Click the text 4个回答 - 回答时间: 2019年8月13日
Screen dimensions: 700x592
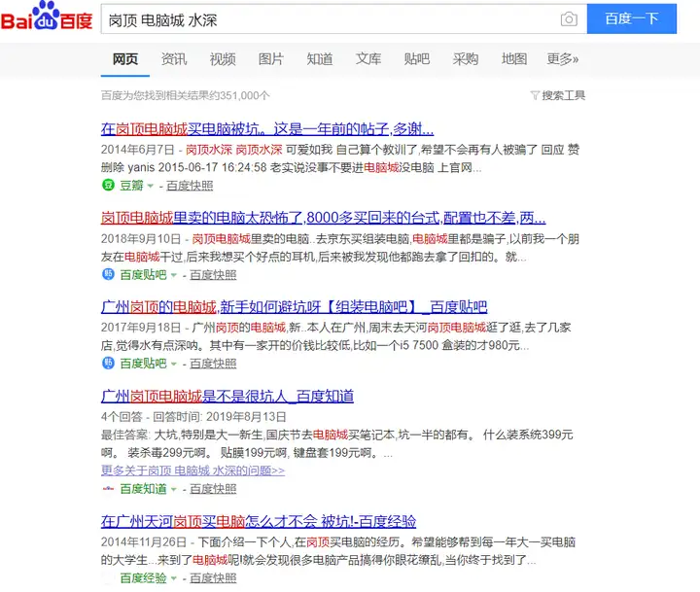[x=193, y=417]
